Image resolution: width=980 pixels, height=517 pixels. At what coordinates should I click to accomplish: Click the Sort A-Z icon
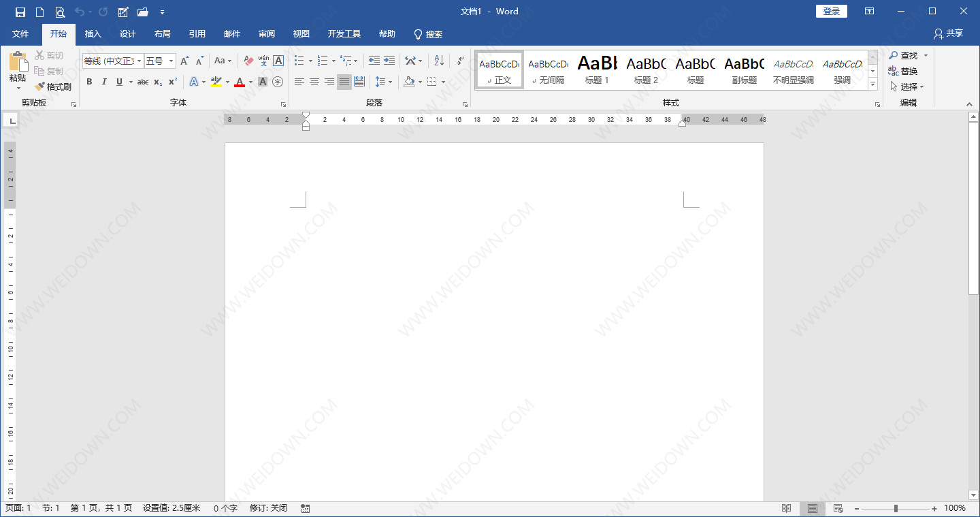439,61
